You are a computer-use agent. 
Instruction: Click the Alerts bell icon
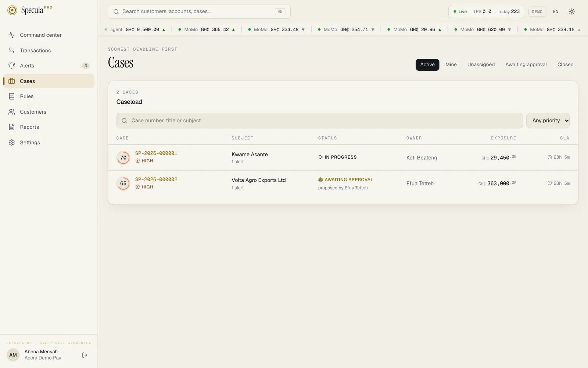[12, 66]
